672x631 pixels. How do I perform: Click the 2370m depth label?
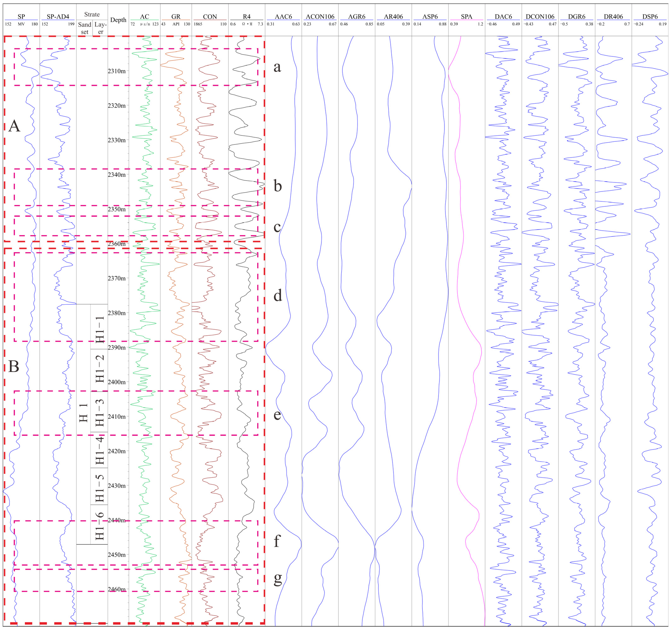click(x=117, y=278)
